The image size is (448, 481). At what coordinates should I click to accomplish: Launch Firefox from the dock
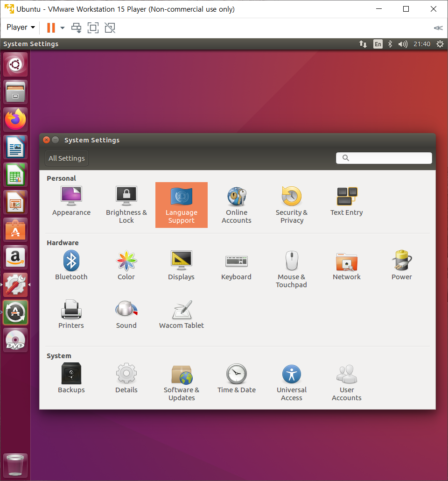(x=15, y=120)
